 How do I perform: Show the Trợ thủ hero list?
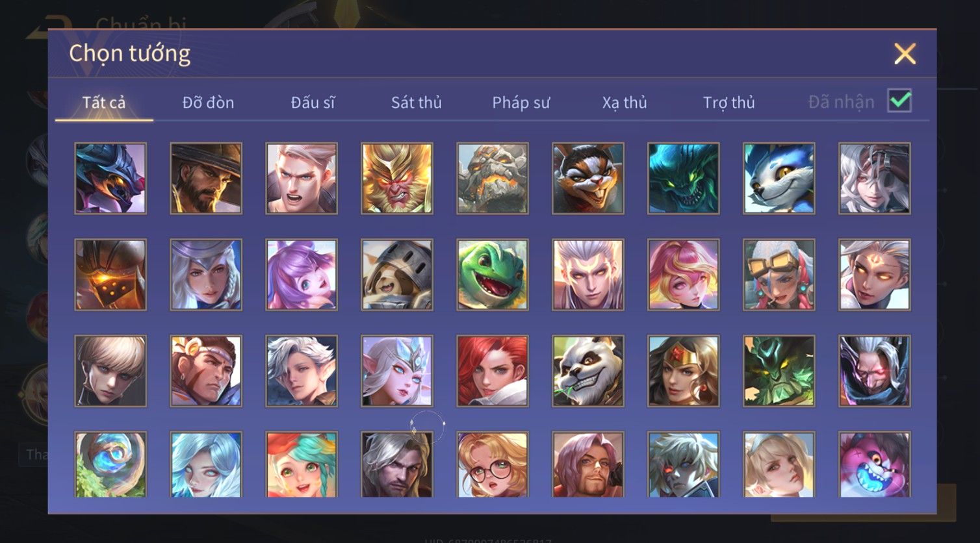point(729,103)
